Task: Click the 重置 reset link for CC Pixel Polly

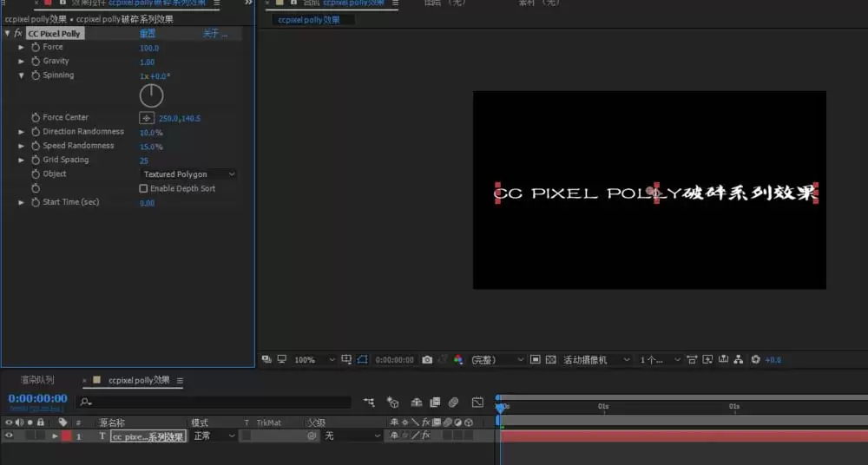Action: [148, 34]
